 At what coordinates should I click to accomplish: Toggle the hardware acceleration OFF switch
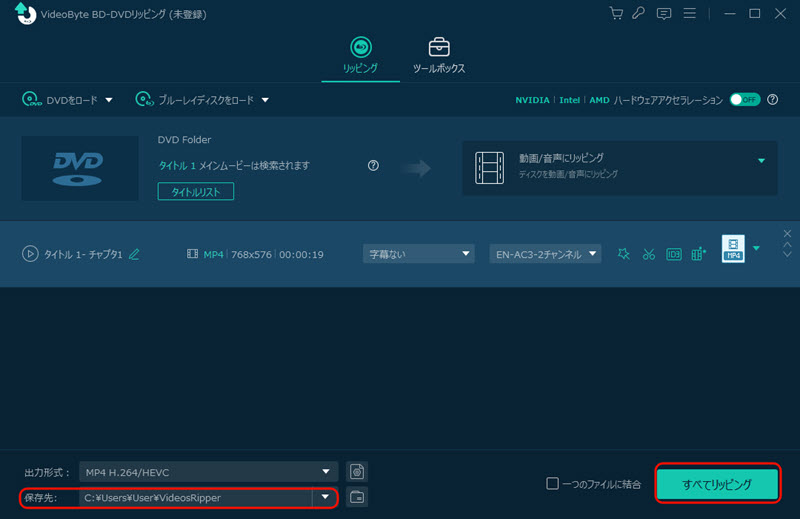[x=744, y=100]
